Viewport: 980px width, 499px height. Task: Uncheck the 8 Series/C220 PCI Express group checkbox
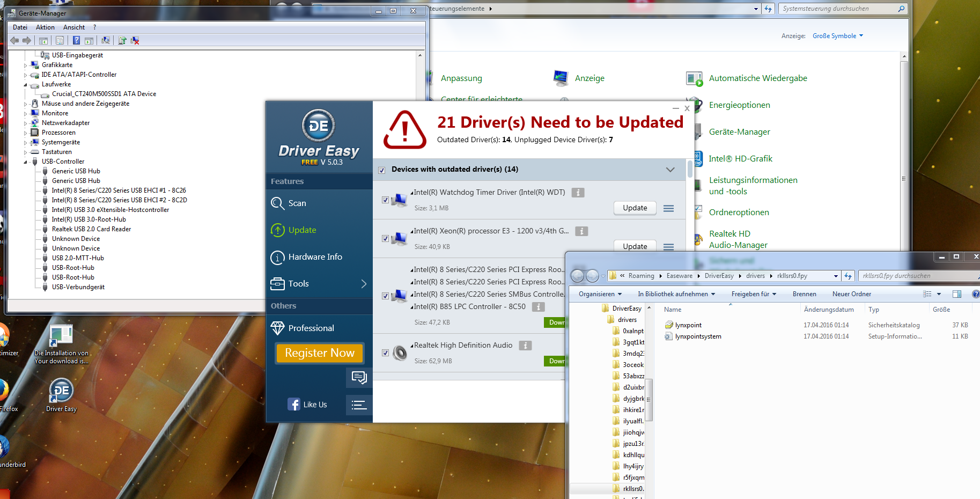click(x=385, y=296)
